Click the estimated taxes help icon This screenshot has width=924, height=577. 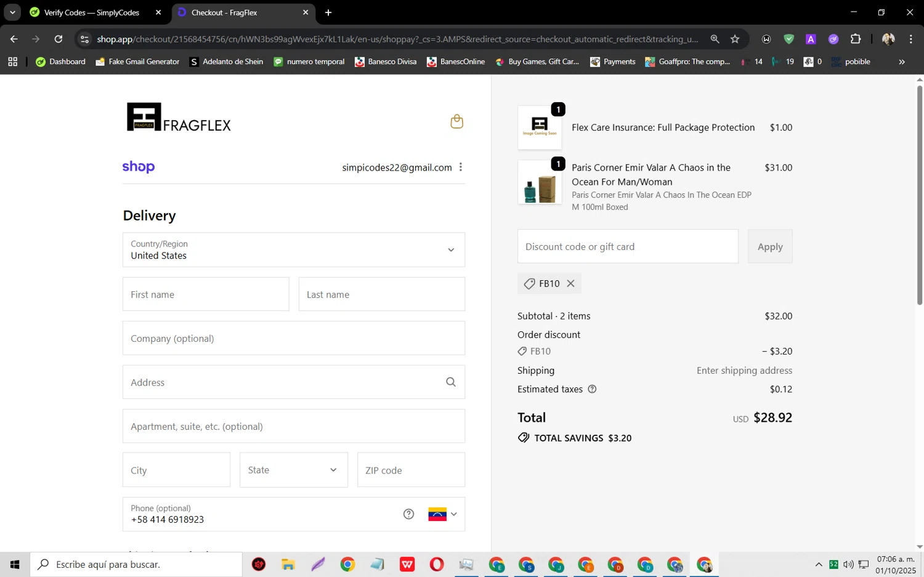point(592,389)
